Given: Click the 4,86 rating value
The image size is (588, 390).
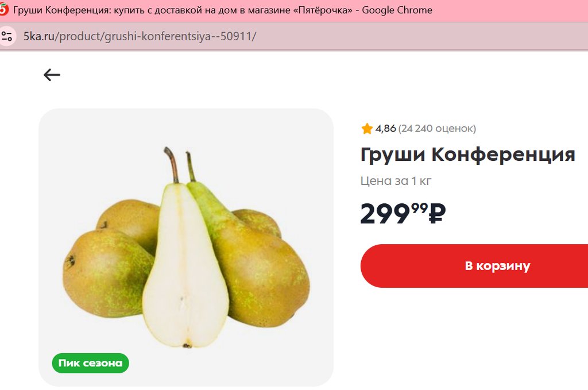Looking at the screenshot, I should (x=385, y=129).
